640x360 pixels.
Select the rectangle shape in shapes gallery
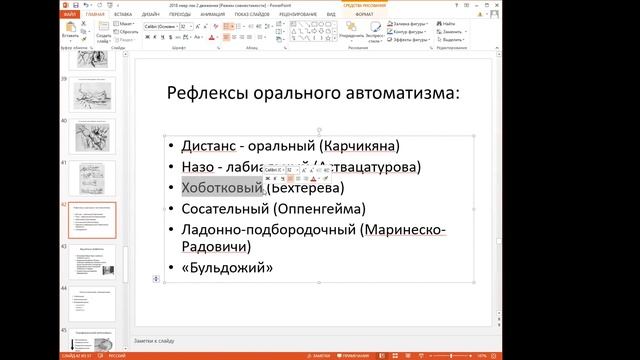coord(314,24)
